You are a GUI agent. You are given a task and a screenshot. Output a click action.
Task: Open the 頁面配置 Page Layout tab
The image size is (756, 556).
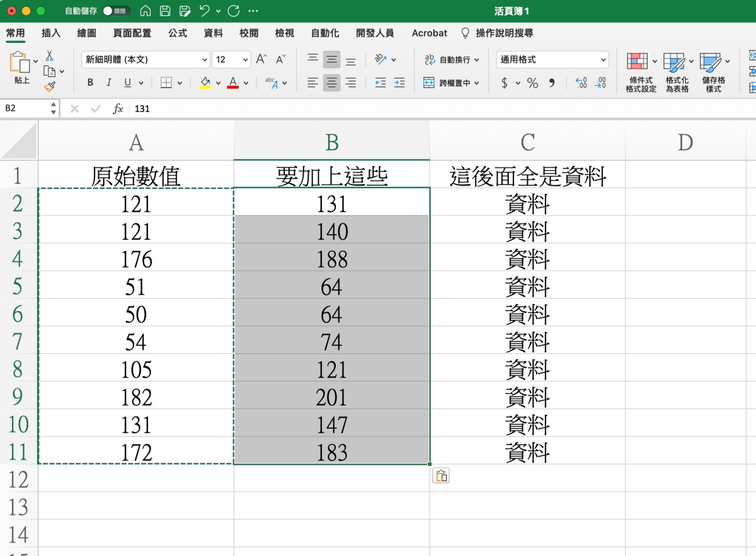pos(132,33)
